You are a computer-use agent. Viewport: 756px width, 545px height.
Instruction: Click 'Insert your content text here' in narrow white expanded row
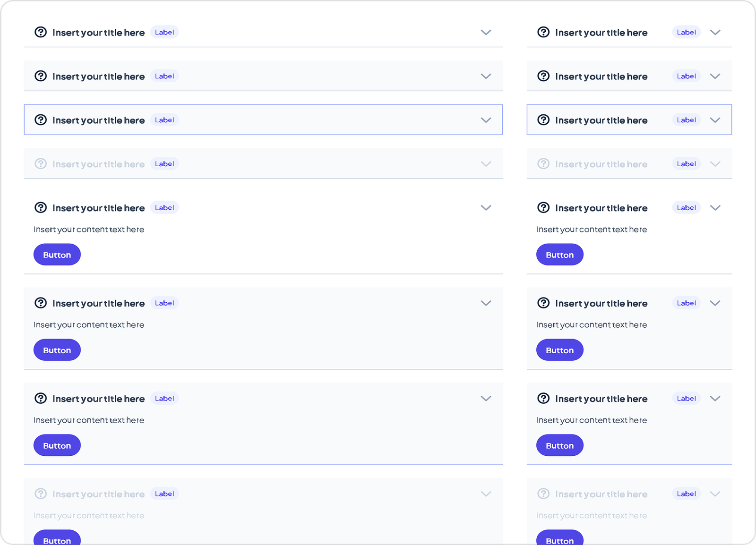tap(592, 230)
